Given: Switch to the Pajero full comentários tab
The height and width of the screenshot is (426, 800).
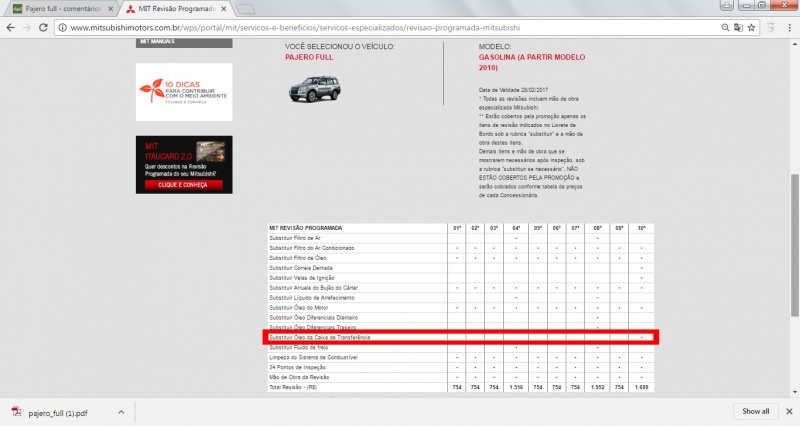Looking at the screenshot, I should coord(64,9).
